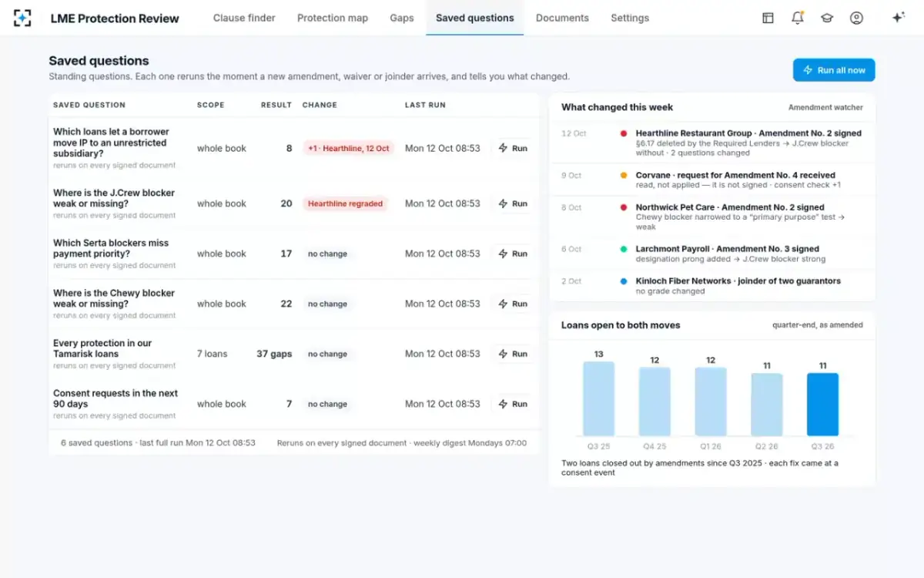Open 'Every protection in our Tamarisk loans' question

102,348
